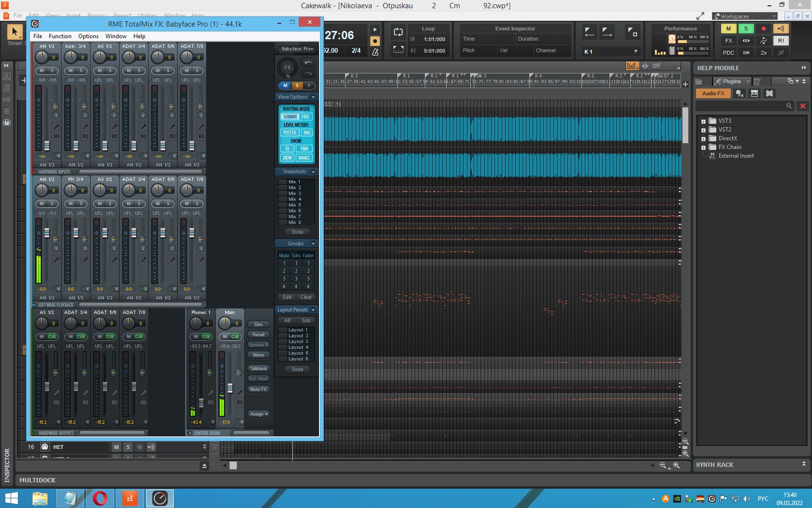Open TotalMix from the Windows taskbar
This screenshot has width=812, height=508.
tap(159, 498)
